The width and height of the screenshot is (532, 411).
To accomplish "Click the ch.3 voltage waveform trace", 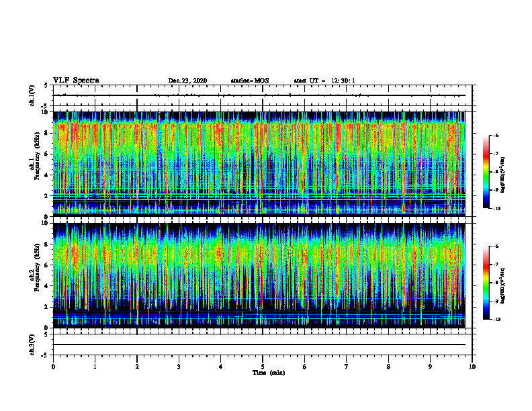I will pyautogui.click(x=259, y=345).
